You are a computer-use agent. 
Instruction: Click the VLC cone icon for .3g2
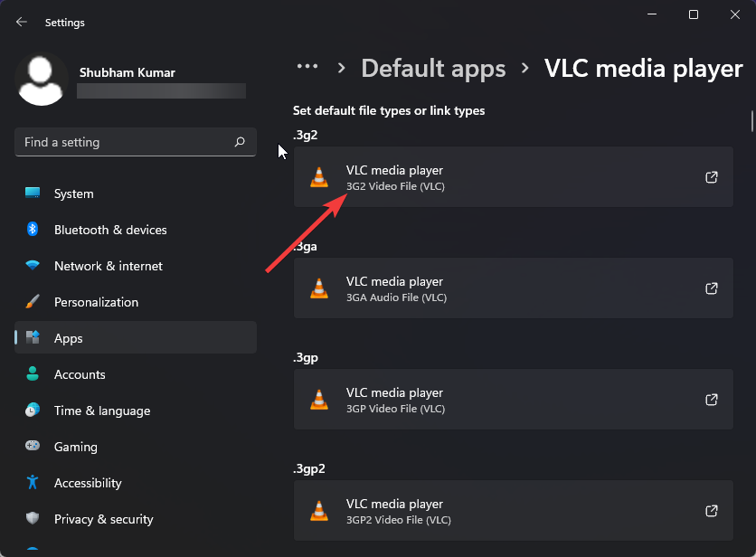pos(319,177)
